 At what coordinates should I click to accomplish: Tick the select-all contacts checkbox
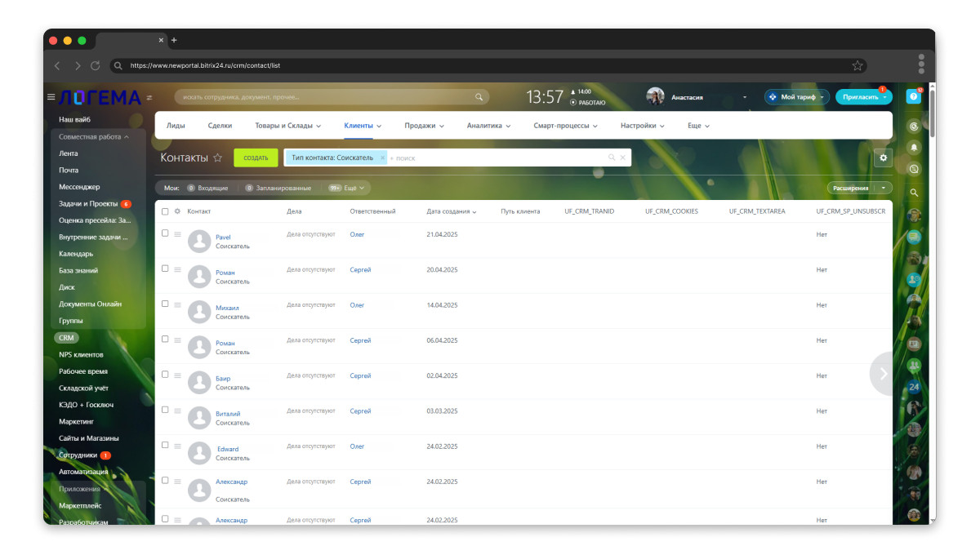(x=165, y=211)
